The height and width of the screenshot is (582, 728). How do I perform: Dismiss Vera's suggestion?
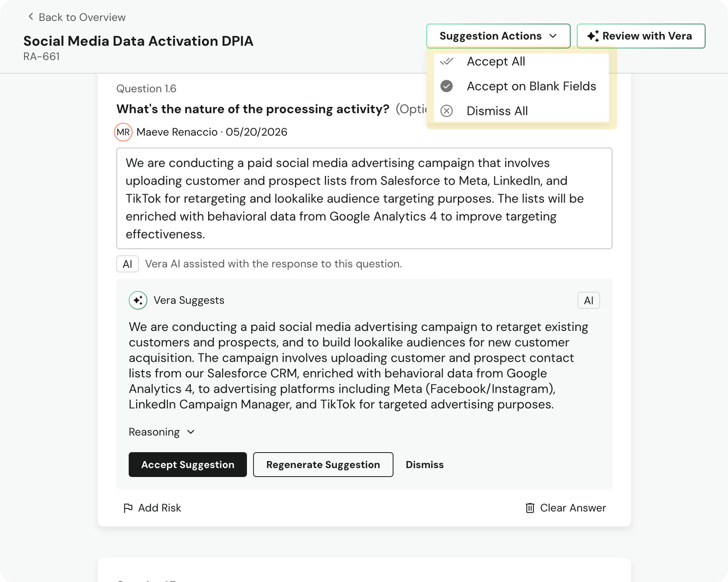424,465
